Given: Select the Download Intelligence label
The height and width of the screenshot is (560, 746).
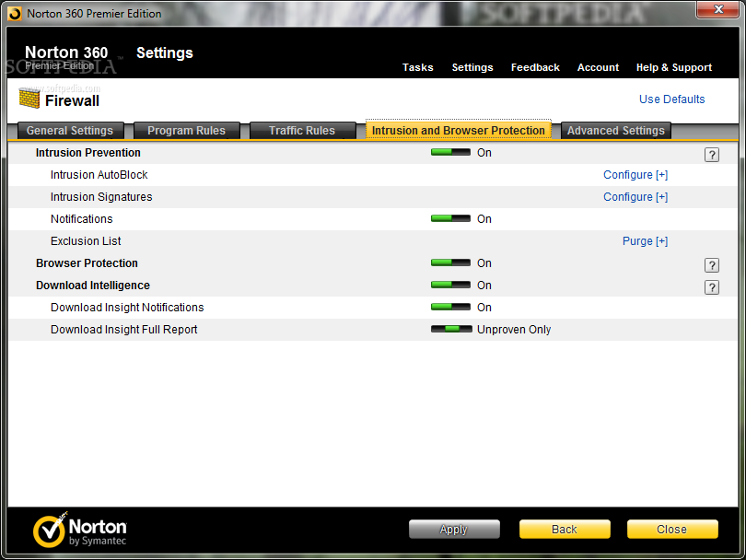Looking at the screenshot, I should 93,286.
